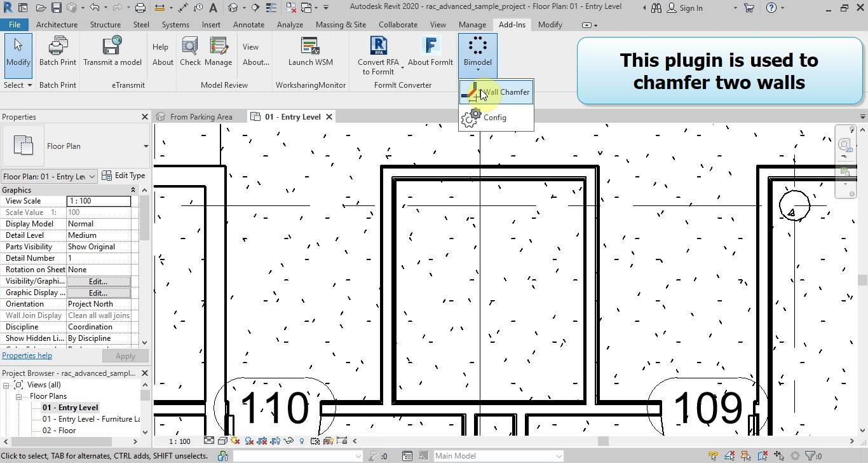Save the project using the floppy icon
Viewport: 868px width, 463px height.
pos(56,8)
